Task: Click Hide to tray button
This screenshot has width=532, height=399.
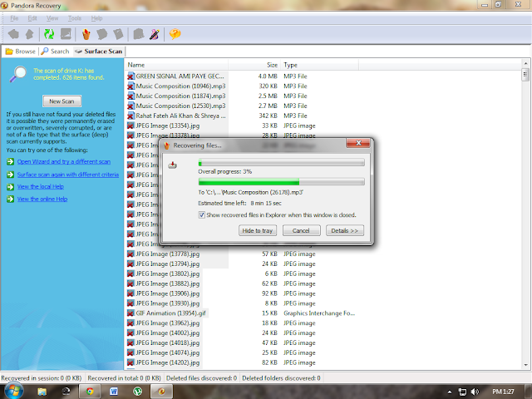Action: [x=258, y=230]
